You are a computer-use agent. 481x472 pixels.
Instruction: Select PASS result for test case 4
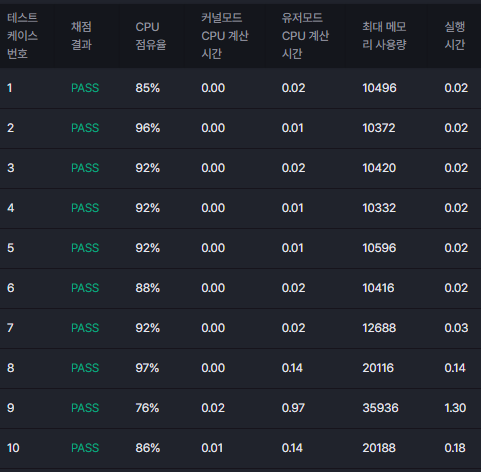85,208
